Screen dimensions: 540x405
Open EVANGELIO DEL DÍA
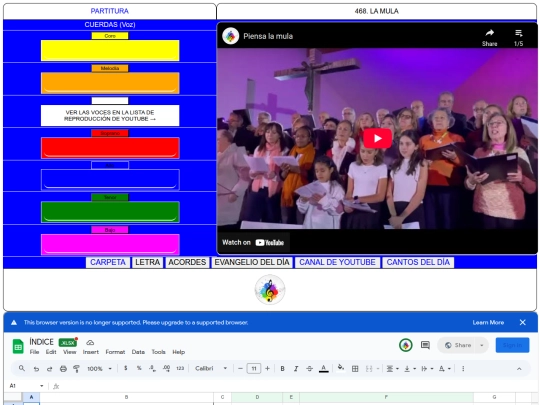pyautogui.click(x=252, y=262)
